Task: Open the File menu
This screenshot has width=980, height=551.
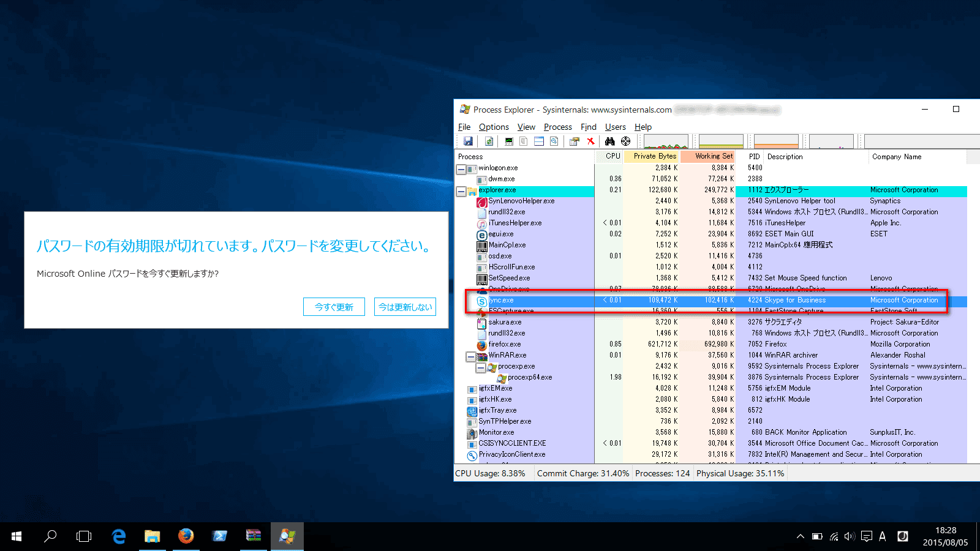Action: [464, 127]
